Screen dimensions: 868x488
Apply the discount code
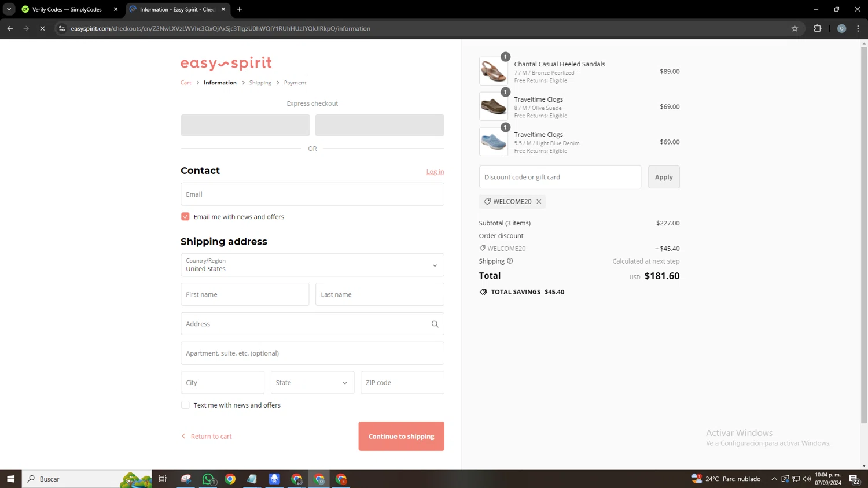coord(664,177)
